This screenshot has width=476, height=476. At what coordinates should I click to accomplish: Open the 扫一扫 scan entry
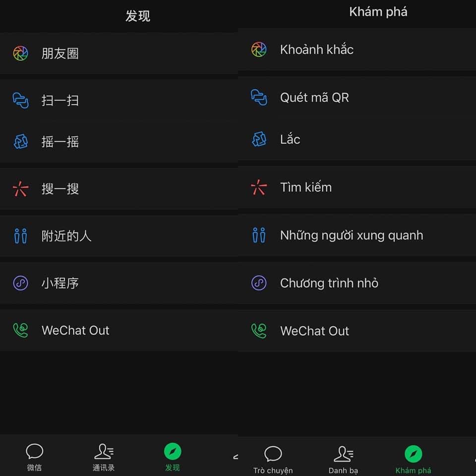click(119, 101)
